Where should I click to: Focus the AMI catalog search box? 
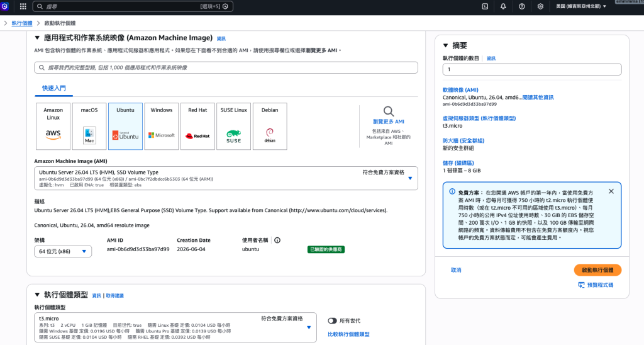[x=226, y=67]
